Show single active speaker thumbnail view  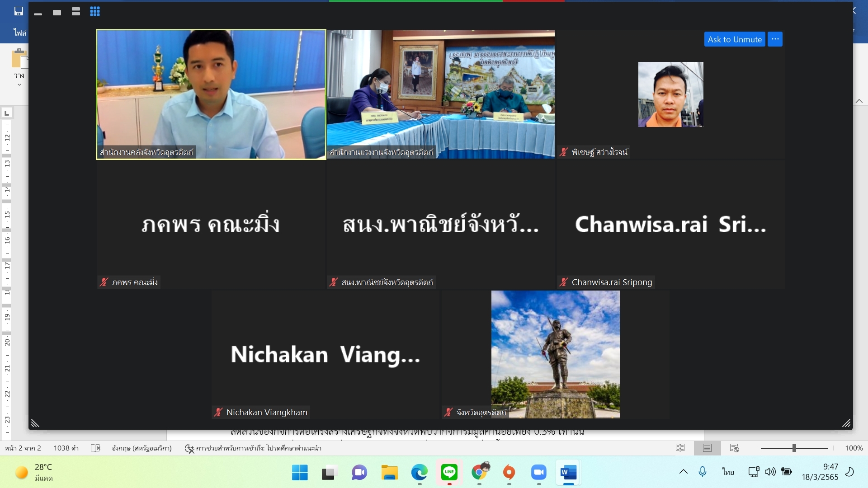[57, 12]
